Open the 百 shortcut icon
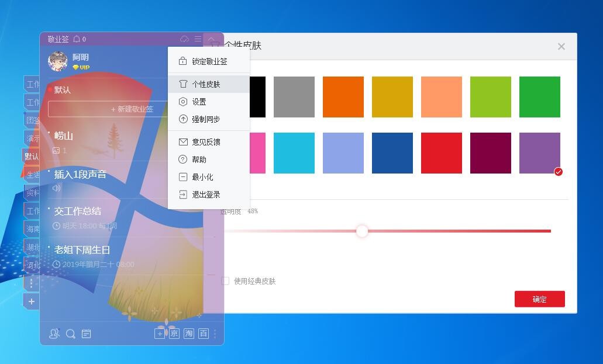 (204, 334)
